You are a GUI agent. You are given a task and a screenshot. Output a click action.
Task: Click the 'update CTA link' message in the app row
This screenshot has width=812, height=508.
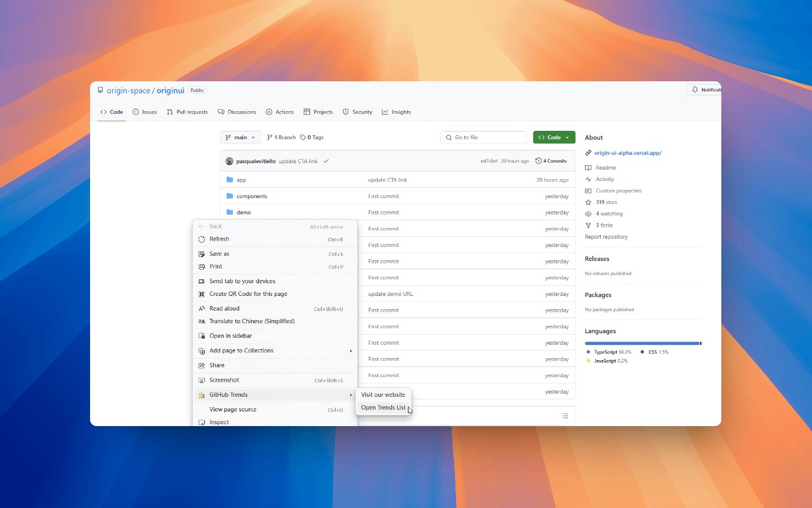[388, 180]
